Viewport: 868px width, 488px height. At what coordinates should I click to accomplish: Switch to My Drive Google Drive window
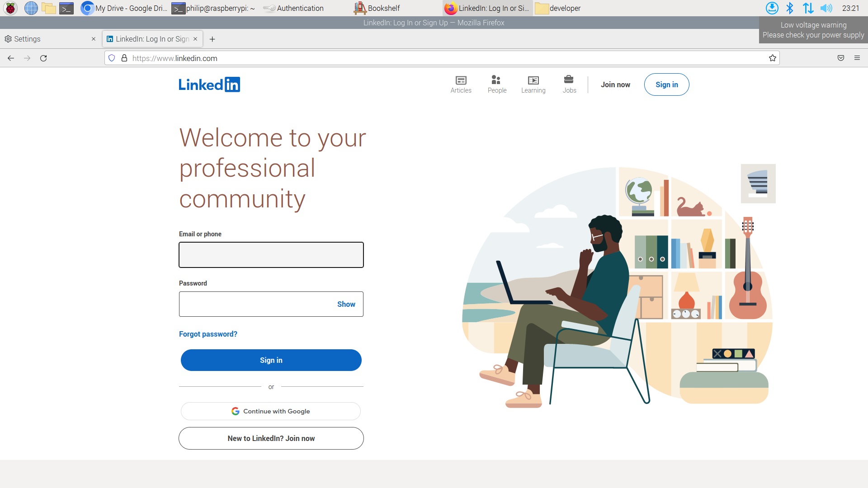(124, 8)
